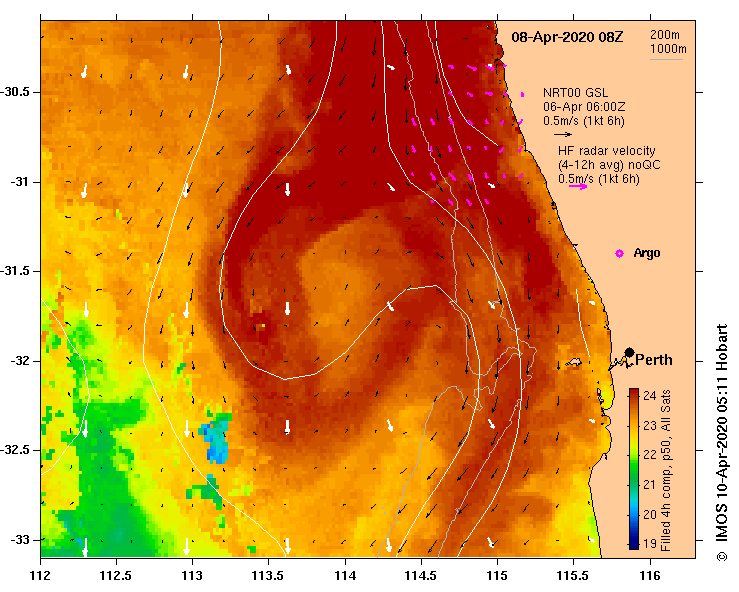Click the magenta HF radar reference arrow
This screenshot has height=592, width=739.
click(x=578, y=186)
